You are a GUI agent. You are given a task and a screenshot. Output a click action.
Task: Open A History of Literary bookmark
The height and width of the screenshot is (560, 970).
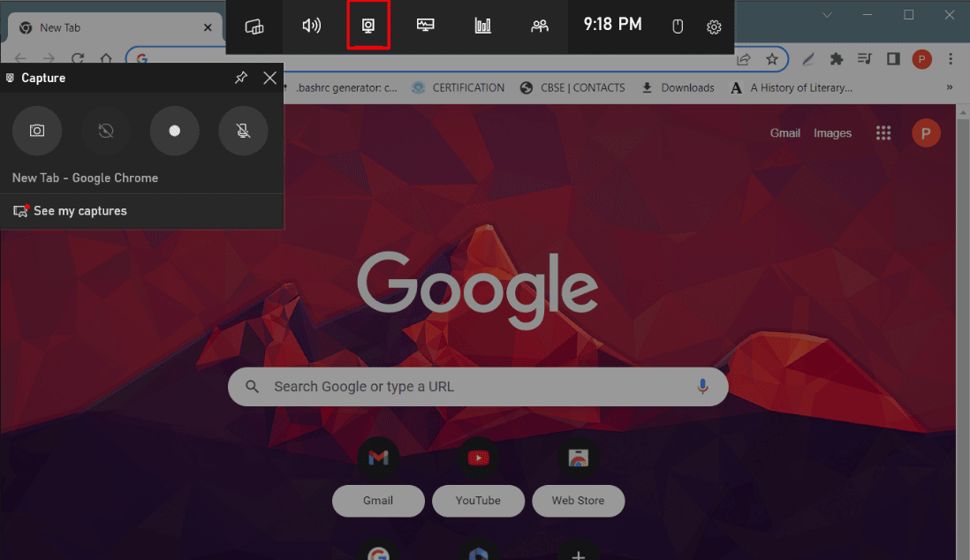[x=792, y=87]
